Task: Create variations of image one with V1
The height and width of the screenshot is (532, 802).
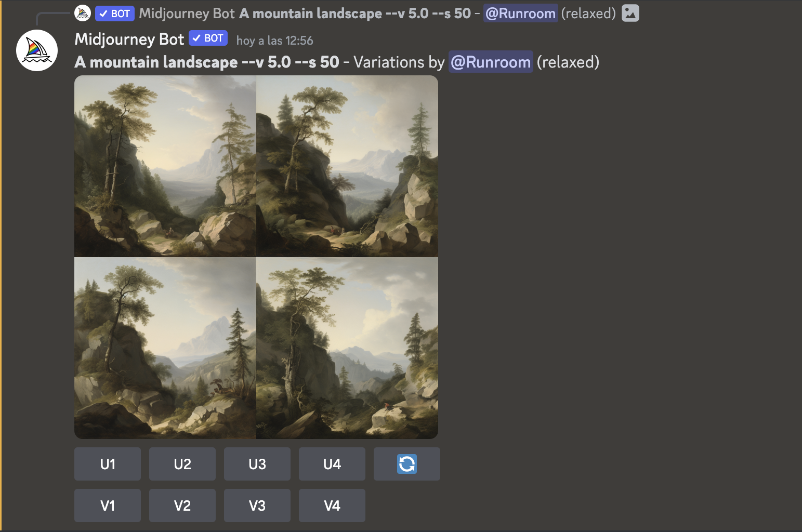Action: point(108,506)
